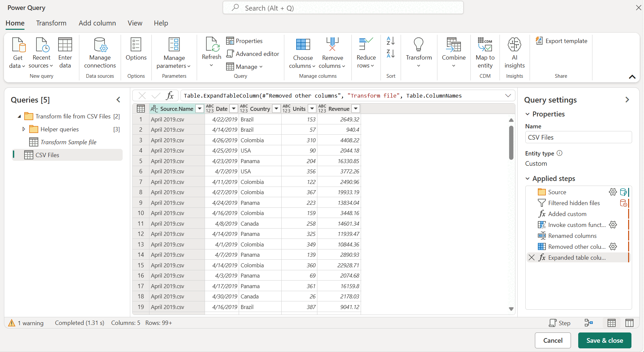
Task: Open the Country column filter dropdown
Action: click(x=276, y=109)
